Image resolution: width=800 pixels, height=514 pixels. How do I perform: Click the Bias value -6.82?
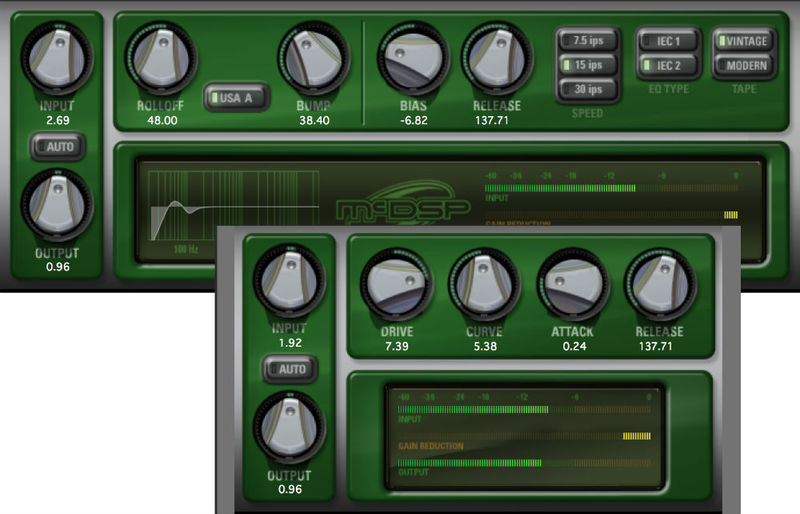click(414, 120)
